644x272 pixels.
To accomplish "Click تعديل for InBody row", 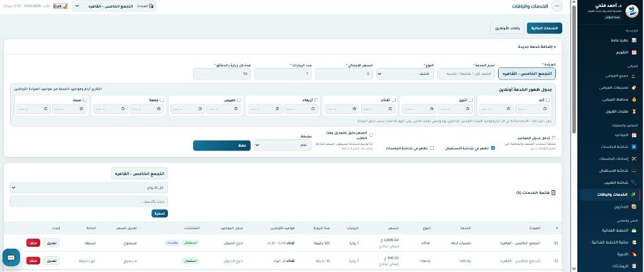I will [52, 261].
